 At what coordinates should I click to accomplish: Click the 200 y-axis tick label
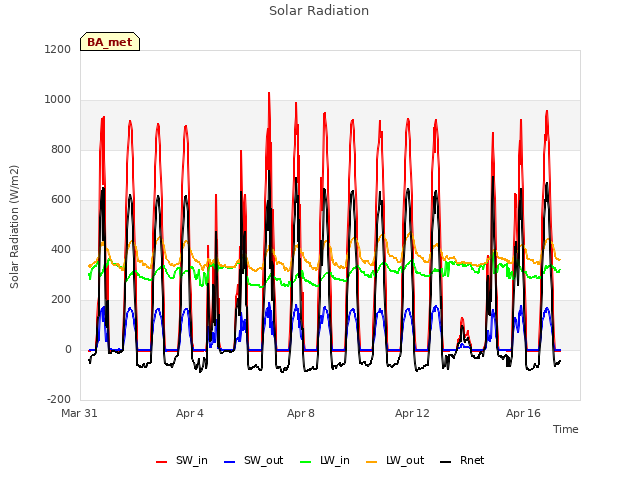[61, 300]
